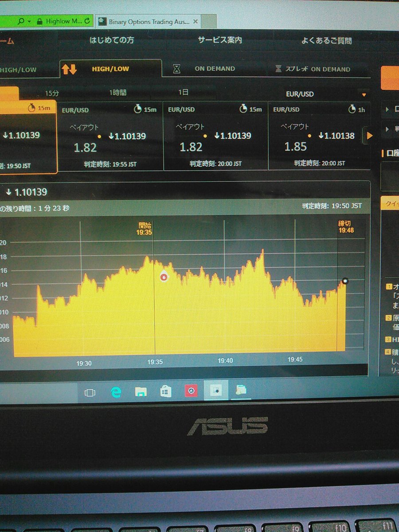Open the red app icon in taskbar
Viewport: 399px width, 532px height.
click(x=191, y=391)
